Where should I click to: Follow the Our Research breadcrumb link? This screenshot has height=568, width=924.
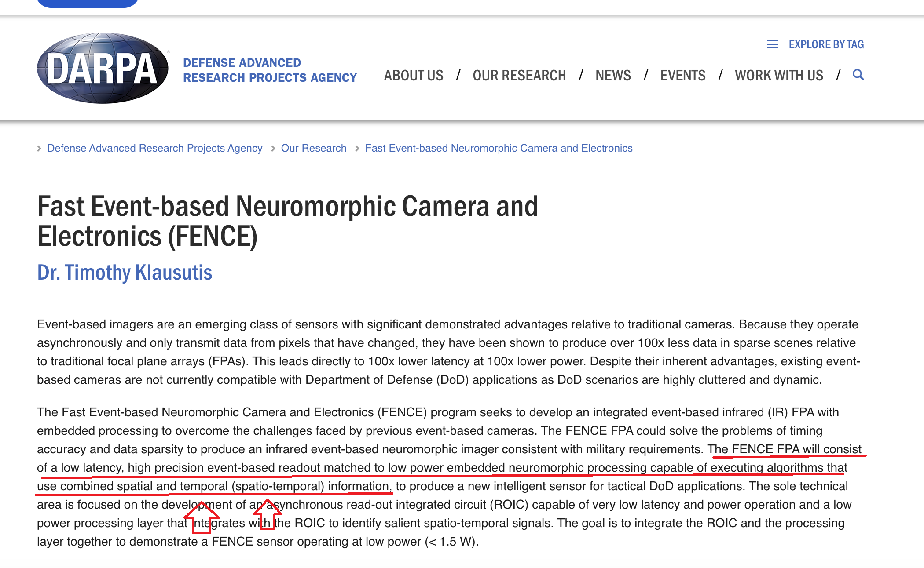click(x=314, y=148)
